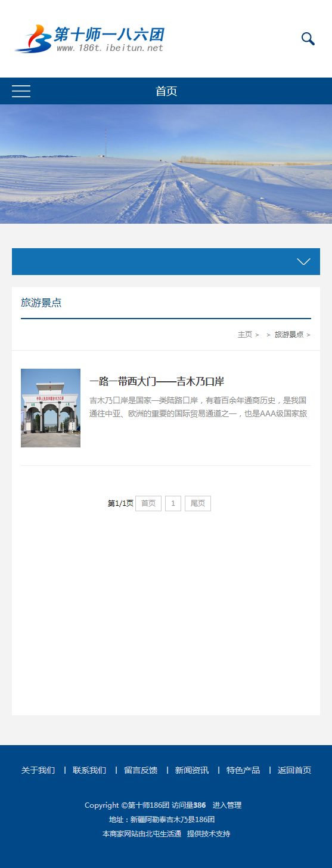Click the white chevron down arrow
Image resolution: width=332 pixels, height=868 pixels.
point(304,261)
